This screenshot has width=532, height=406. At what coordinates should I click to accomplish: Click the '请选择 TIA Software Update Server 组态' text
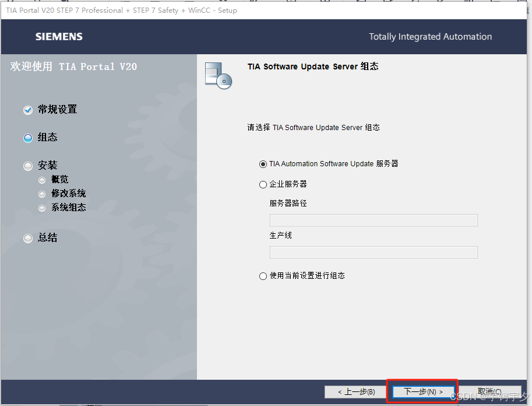pyautogui.click(x=313, y=127)
